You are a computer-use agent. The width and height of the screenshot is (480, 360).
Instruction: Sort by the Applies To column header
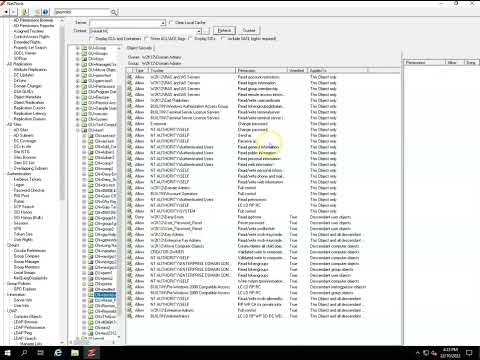337,71
